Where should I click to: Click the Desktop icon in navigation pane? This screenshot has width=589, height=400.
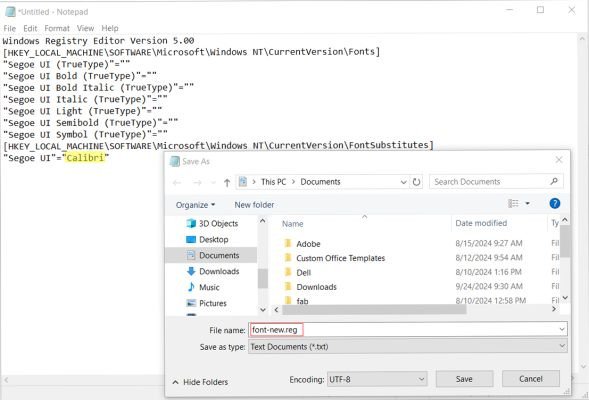coord(191,239)
